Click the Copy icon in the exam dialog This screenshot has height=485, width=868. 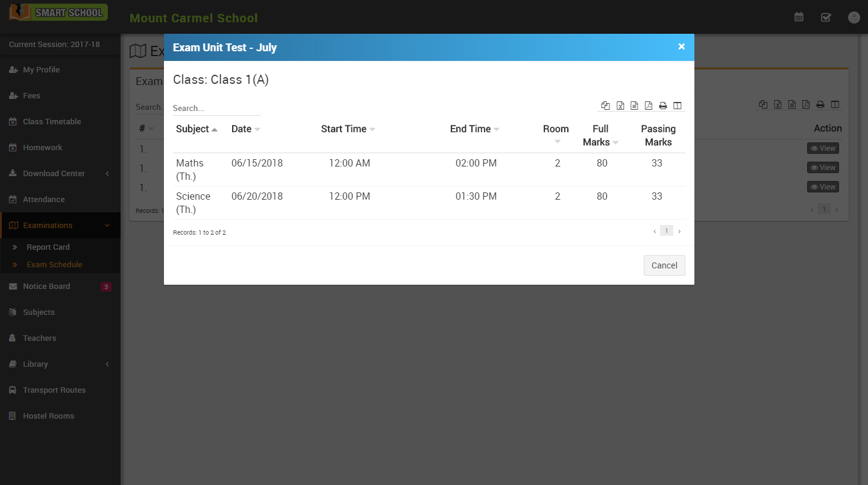pos(605,106)
